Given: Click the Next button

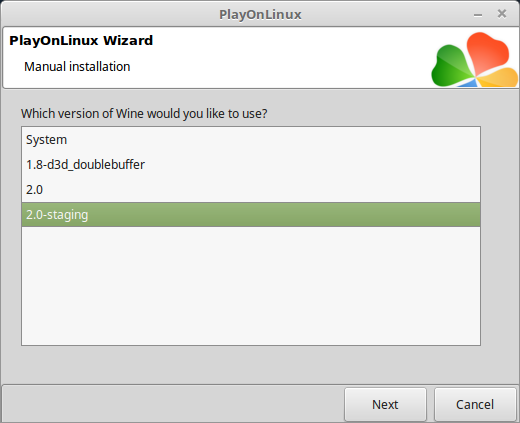Looking at the screenshot, I should (385, 404).
